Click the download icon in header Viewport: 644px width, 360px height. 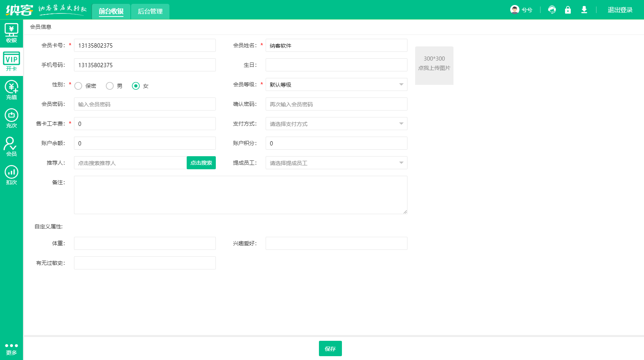[584, 10]
